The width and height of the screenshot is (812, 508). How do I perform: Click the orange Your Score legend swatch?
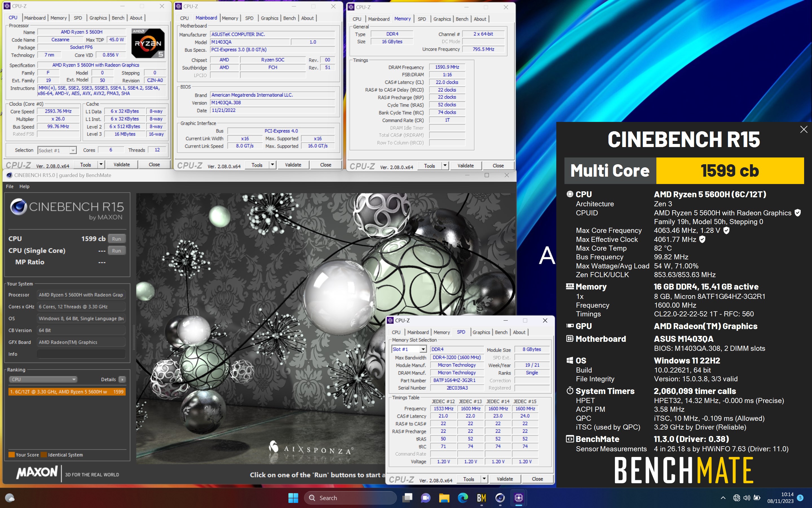11,455
